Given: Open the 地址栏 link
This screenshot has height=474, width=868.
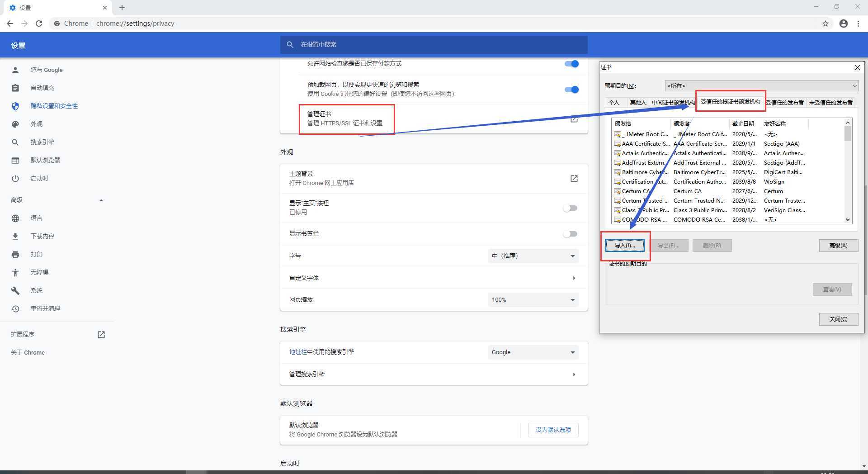Looking at the screenshot, I should tap(298, 352).
